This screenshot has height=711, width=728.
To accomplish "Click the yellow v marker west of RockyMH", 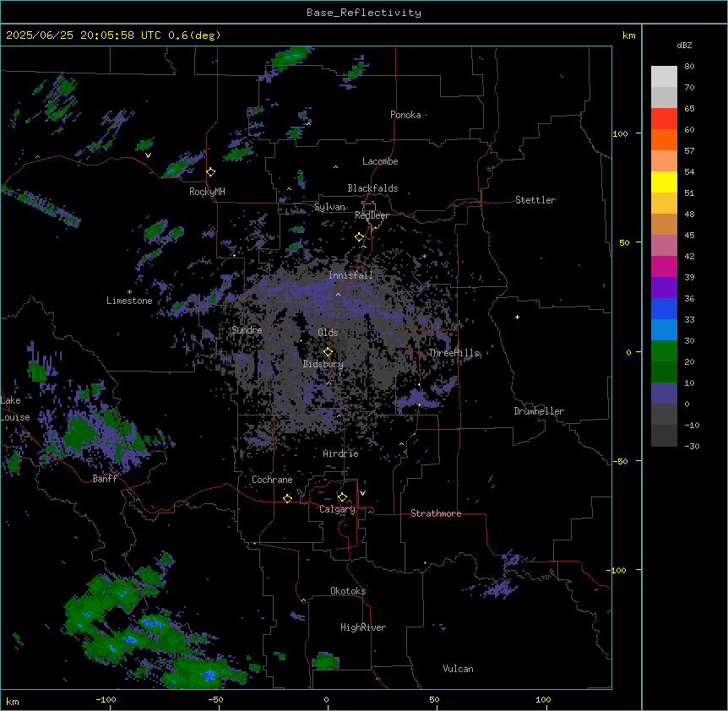I will point(148,155).
